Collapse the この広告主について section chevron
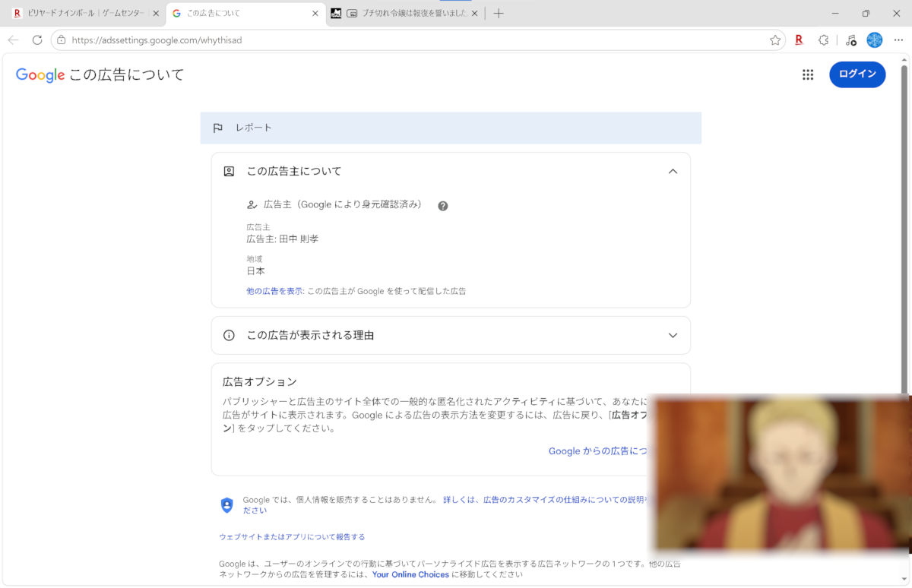Image resolution: width=912 pixels, height=588 pixels. 673,172
